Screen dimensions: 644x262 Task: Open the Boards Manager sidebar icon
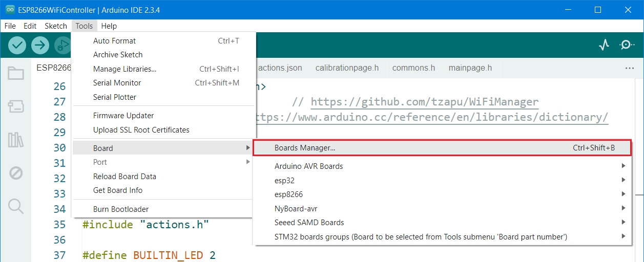coord(16,106)
